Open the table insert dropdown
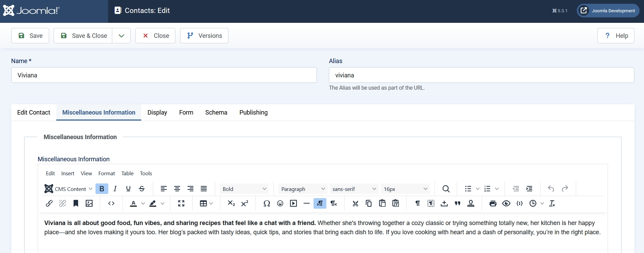The height and width of the screenshot is (253, 644). click(x=206, y=203)
